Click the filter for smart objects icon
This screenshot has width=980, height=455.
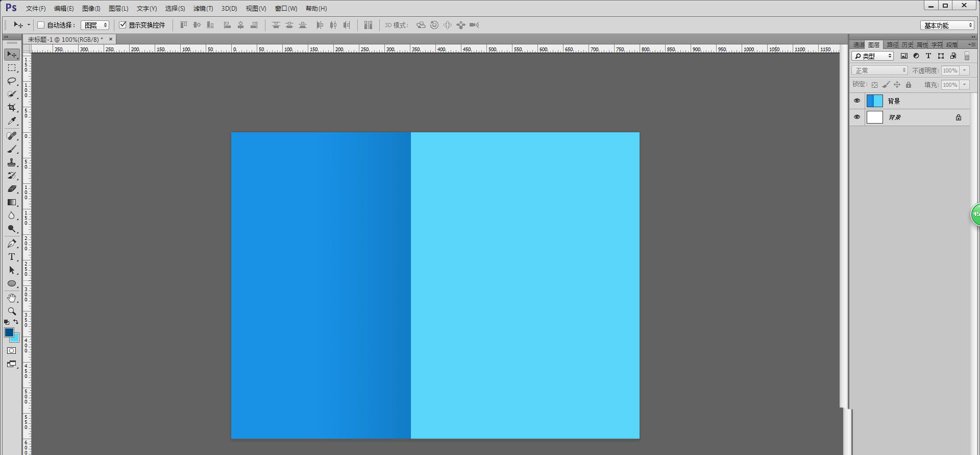click(953, 56)
